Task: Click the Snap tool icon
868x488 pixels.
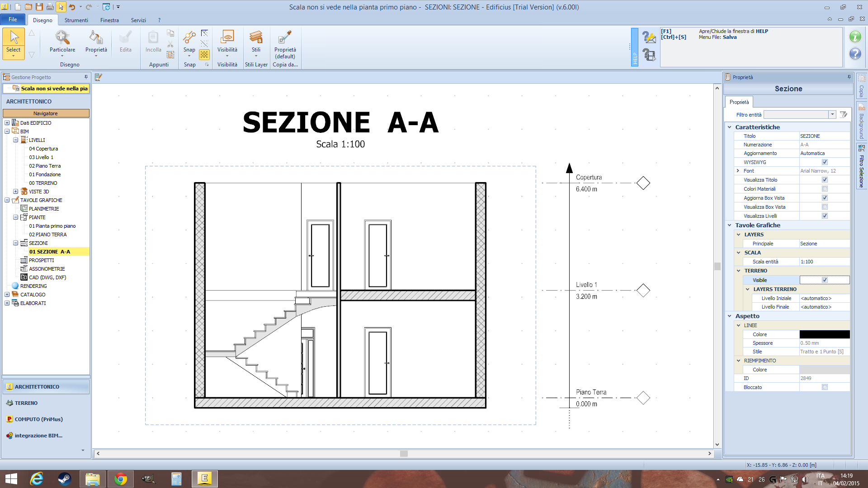Action: click(189, 38)
